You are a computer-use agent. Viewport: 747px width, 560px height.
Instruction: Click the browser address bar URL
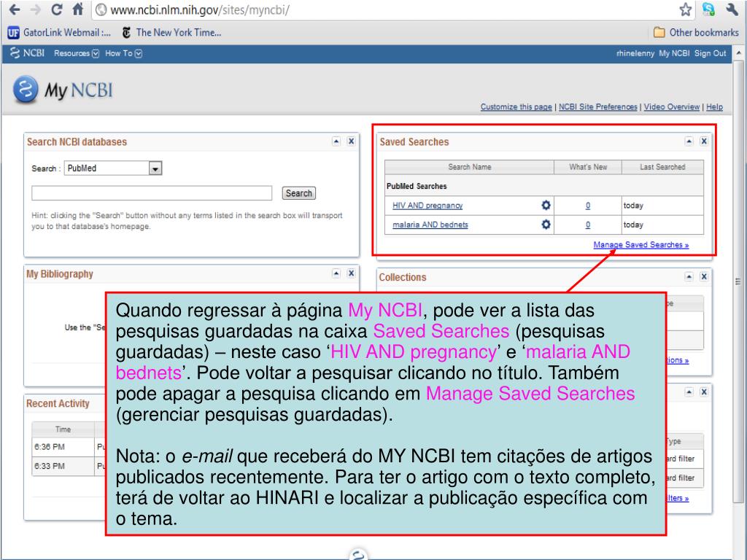[200, 10]
